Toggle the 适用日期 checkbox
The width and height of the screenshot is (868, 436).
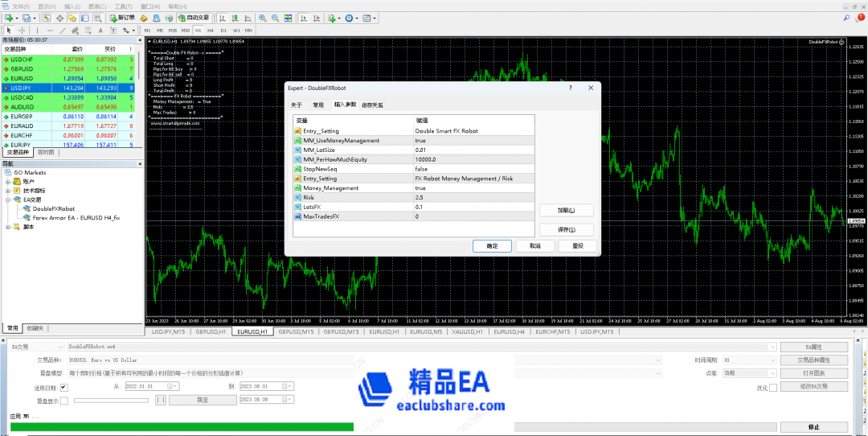point(63,387)
